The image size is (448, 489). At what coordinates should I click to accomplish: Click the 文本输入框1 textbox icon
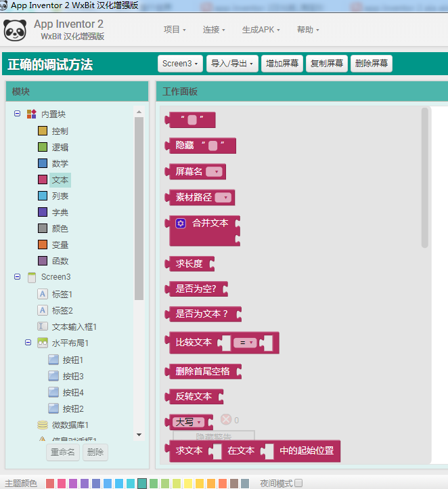click(43, 326)
